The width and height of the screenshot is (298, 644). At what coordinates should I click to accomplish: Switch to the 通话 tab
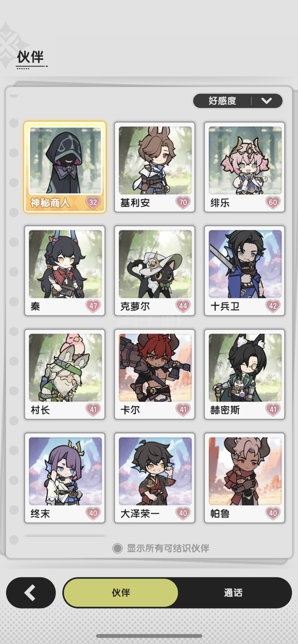(x=233, y=593)
